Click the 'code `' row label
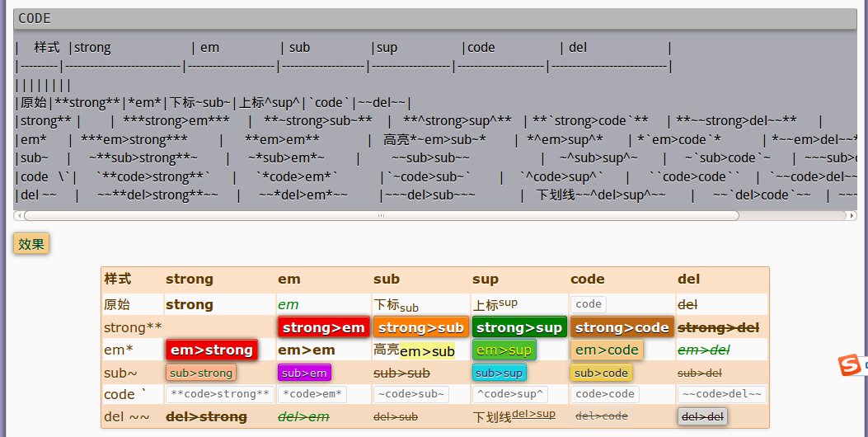 coord(125,394)
